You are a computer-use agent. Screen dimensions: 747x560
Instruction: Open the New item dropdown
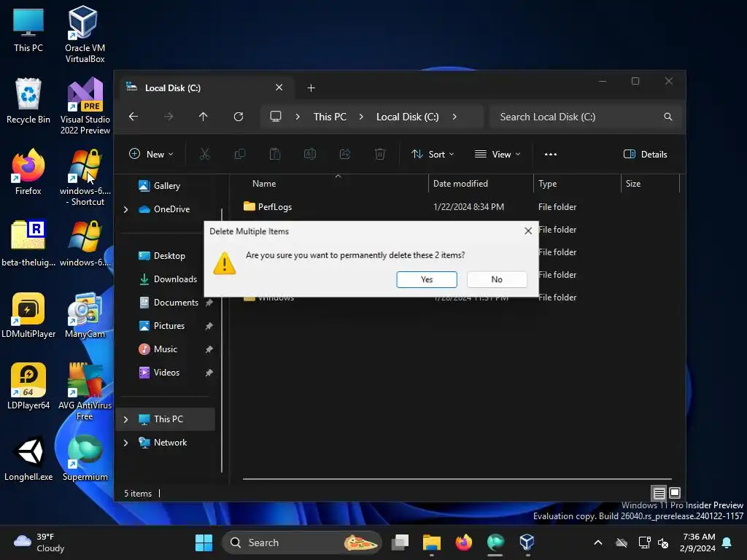[151, 154]
